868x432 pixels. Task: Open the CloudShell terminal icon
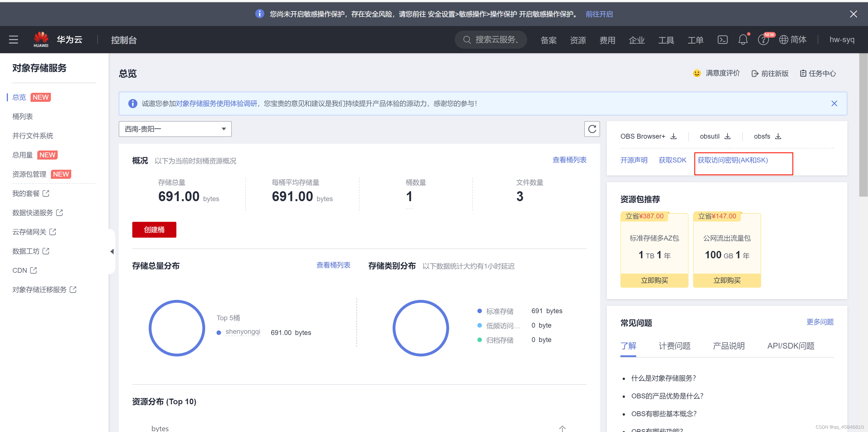click(x=722, y=40)
